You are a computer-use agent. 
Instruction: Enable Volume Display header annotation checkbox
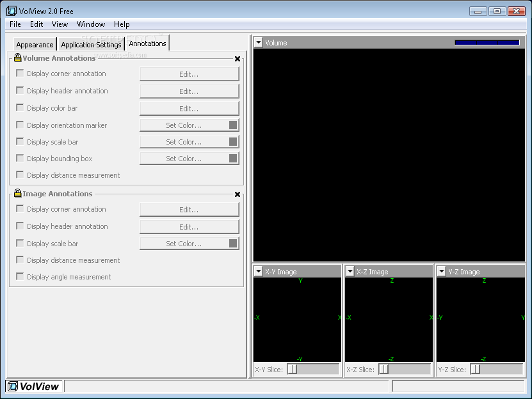tap(20, 91)
